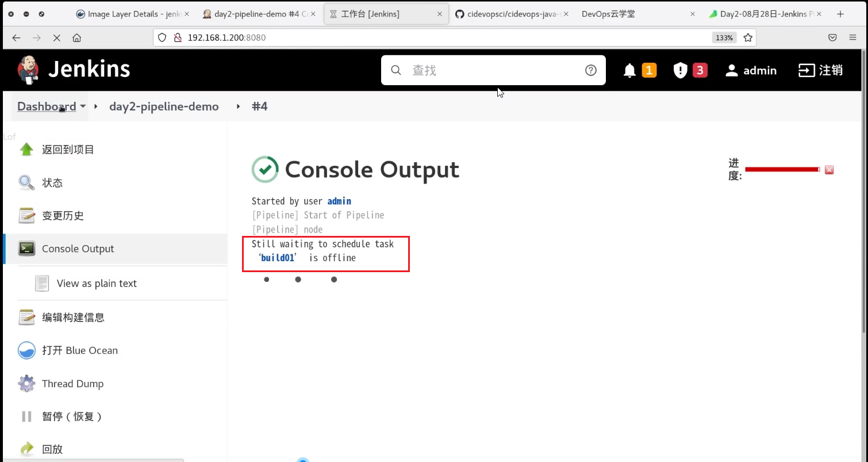Open the security warnings shield icon
Screen dimensions: 868x462
pyautogui.click(x=680, y=70)
